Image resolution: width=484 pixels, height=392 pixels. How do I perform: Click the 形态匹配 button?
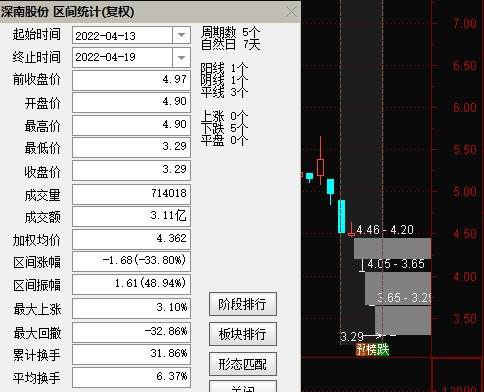coord(243,364)
